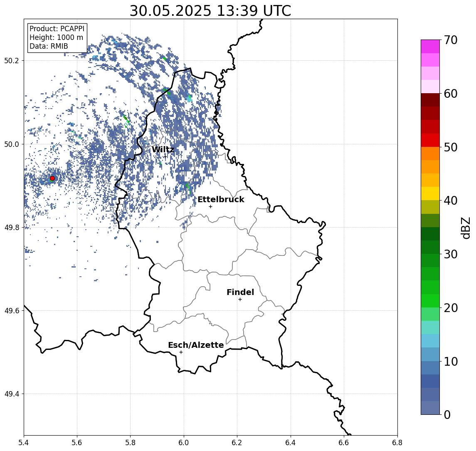Click the 5.6 longitude tick label
Viewport: 476px width, 451px height.
pyautogui.click(x=77, y=443)
